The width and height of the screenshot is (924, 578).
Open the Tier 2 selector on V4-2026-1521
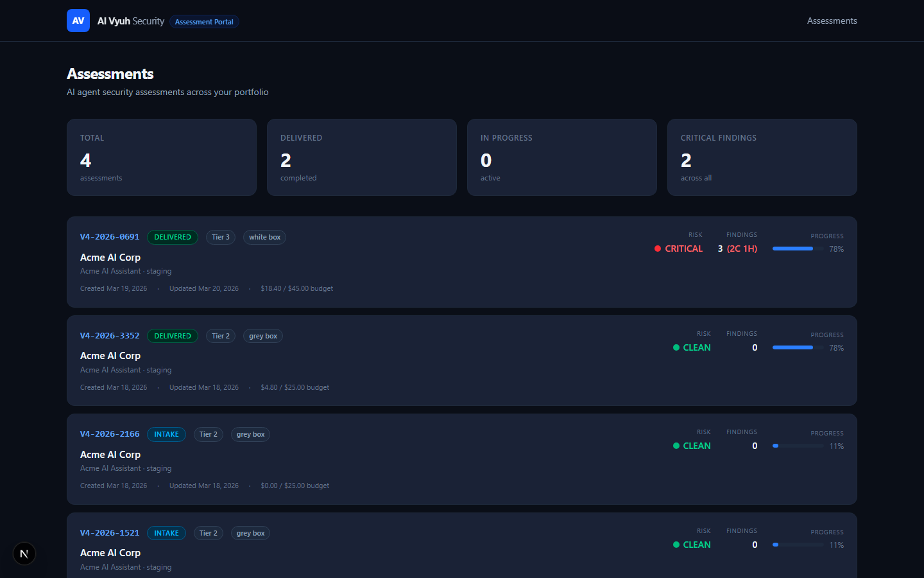(x=208, y=533)
